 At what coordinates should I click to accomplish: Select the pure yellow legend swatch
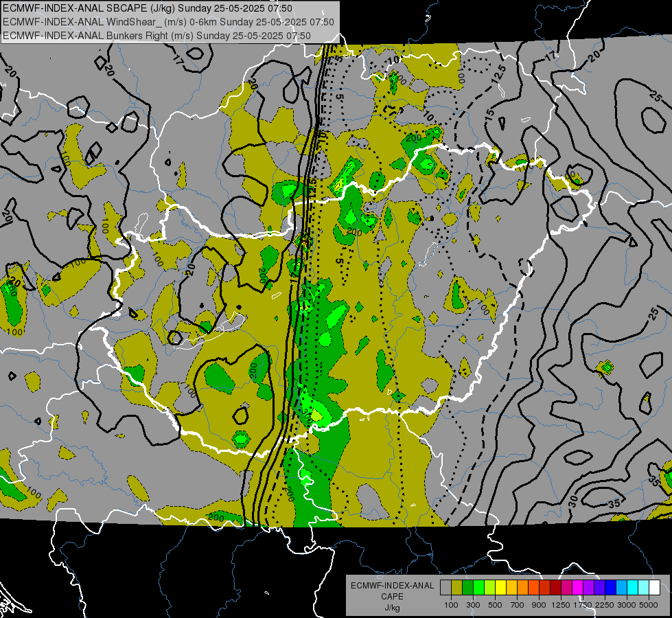click(500, 588)
